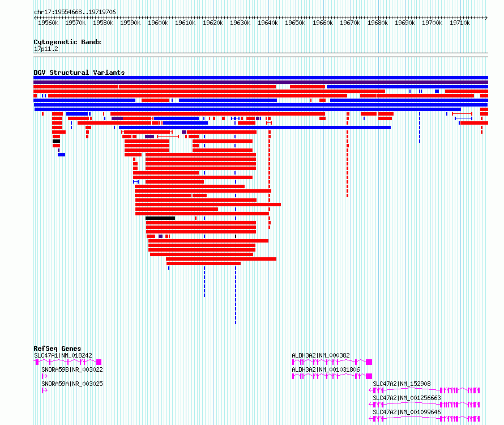Click the topmost full-width blue variant bar
The height and width of the screenshot is (425, 504).
(x=260, y=78)
